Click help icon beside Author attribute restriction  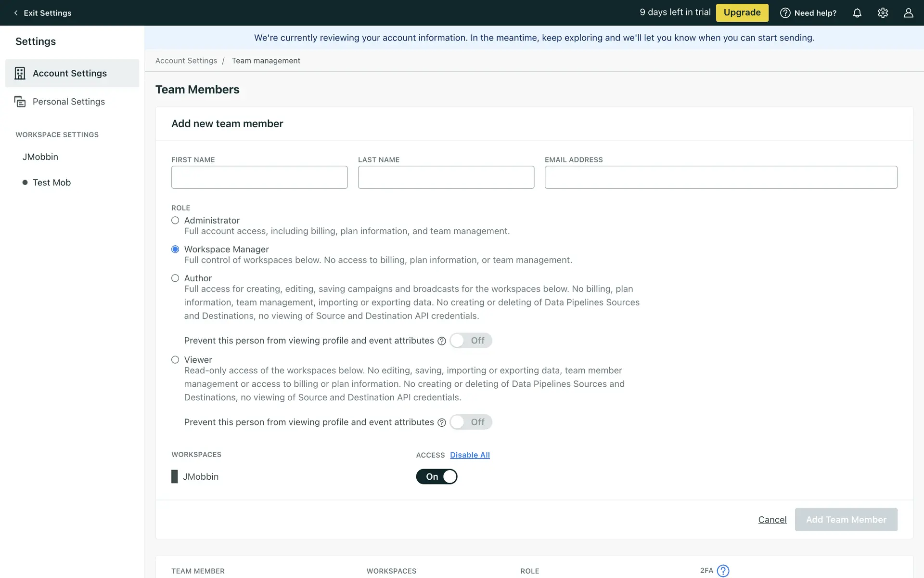(442, 341)
